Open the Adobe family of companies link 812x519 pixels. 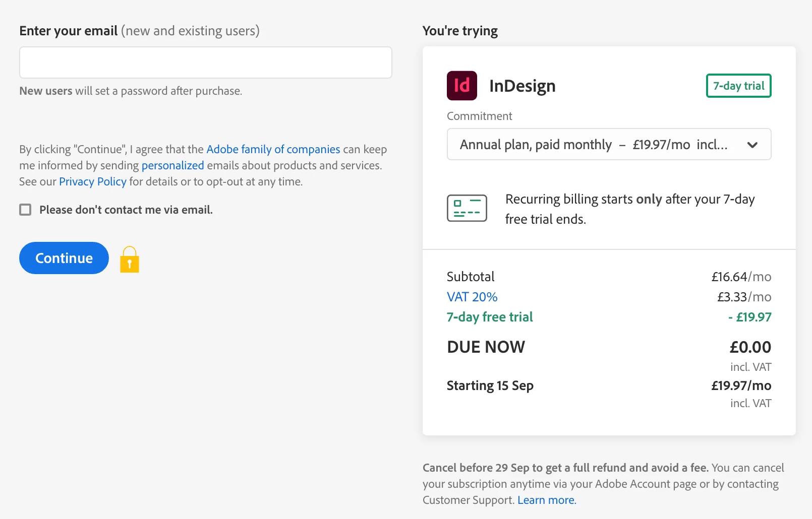(273, 149)
